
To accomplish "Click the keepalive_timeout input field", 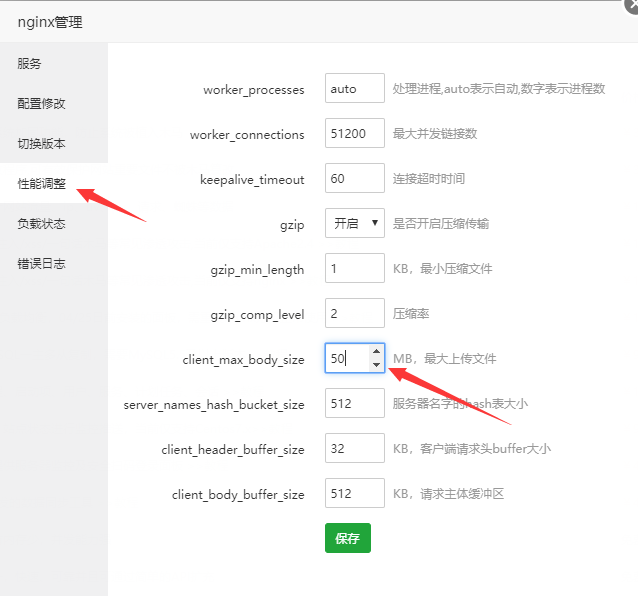I will 354,178.
